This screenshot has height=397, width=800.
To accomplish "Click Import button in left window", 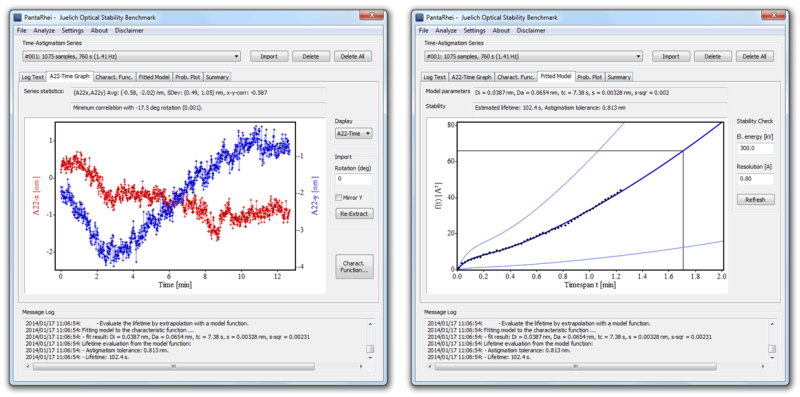I will pyautogui.click(x=269, y=56).
